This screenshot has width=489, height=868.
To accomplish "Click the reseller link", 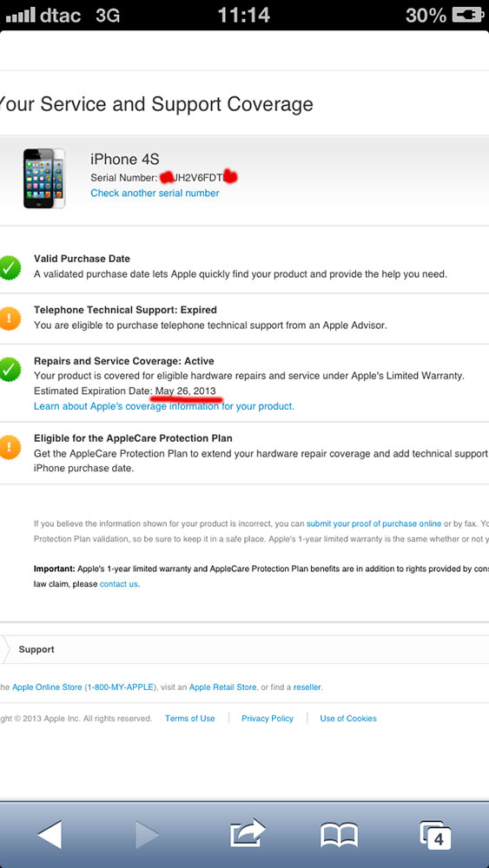I will pyautogui.click(x=307, y=687).
